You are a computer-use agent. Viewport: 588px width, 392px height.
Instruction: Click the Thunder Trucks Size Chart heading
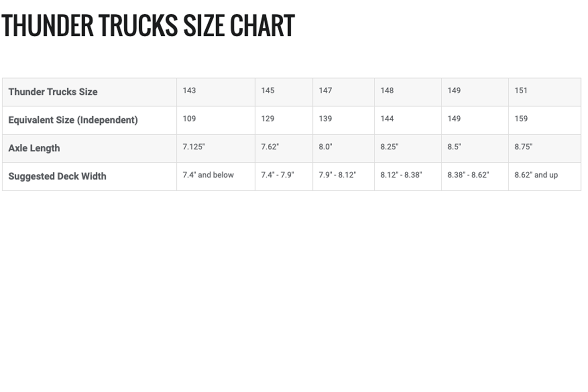click(148, 25)
